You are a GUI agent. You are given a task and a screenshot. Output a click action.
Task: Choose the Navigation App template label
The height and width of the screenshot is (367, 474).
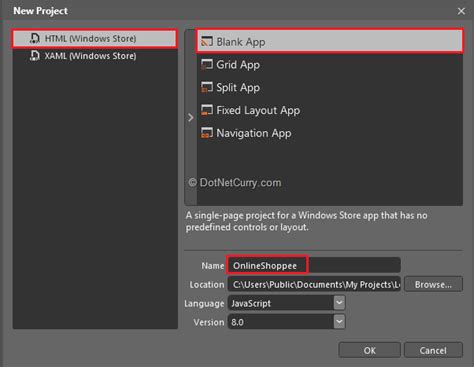pos(254,133)
